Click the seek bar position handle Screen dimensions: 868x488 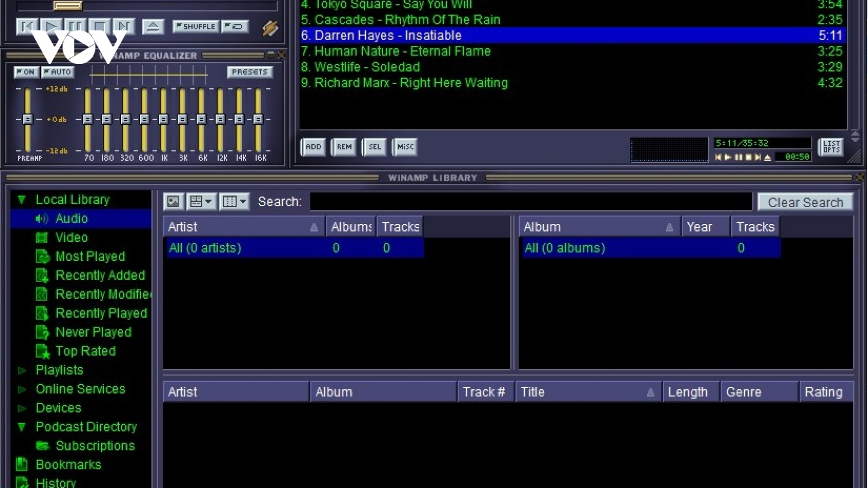click(x=68, y=5)
